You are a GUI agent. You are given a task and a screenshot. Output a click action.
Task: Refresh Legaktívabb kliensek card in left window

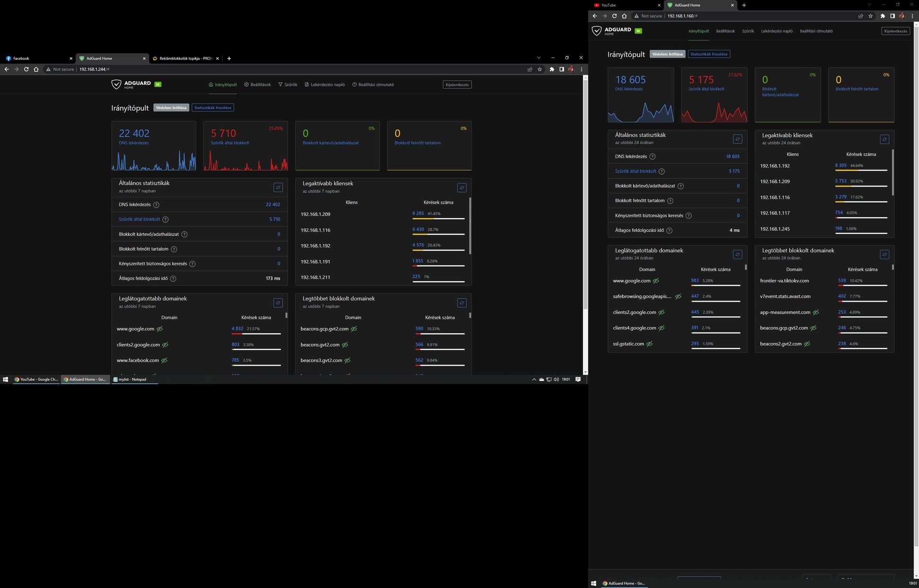[x=462, y=188]
